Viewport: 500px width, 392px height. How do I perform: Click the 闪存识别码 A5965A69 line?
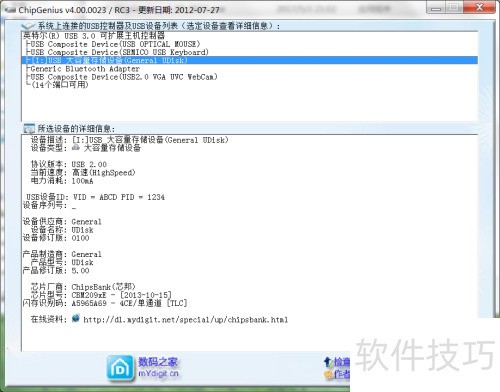point(105,303)
